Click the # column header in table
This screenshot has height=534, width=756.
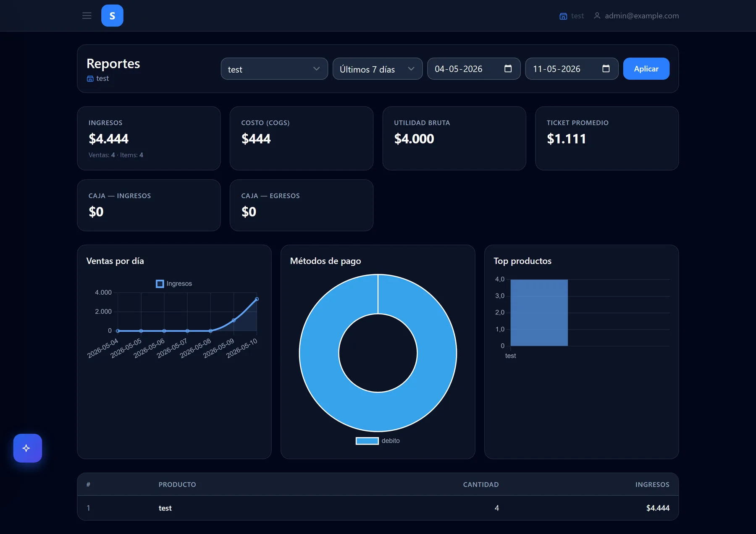coord(88,484)
